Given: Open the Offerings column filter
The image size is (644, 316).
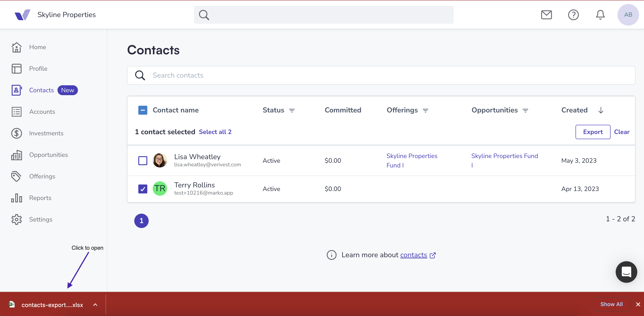Looking at the screenshot, I should click(x=426, y=110).
